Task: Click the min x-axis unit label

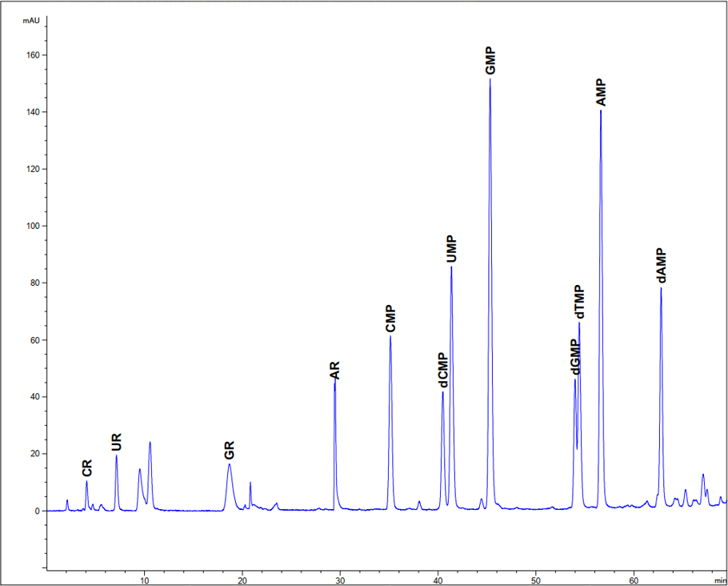Action: click(719, 579)
